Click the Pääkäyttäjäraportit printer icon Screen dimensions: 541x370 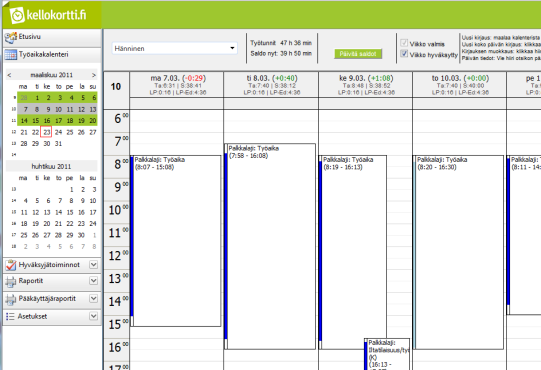click(11, 299)
